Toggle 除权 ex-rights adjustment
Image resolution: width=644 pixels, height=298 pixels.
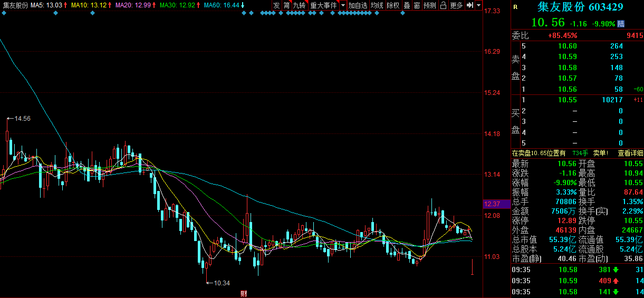point(393,5)
